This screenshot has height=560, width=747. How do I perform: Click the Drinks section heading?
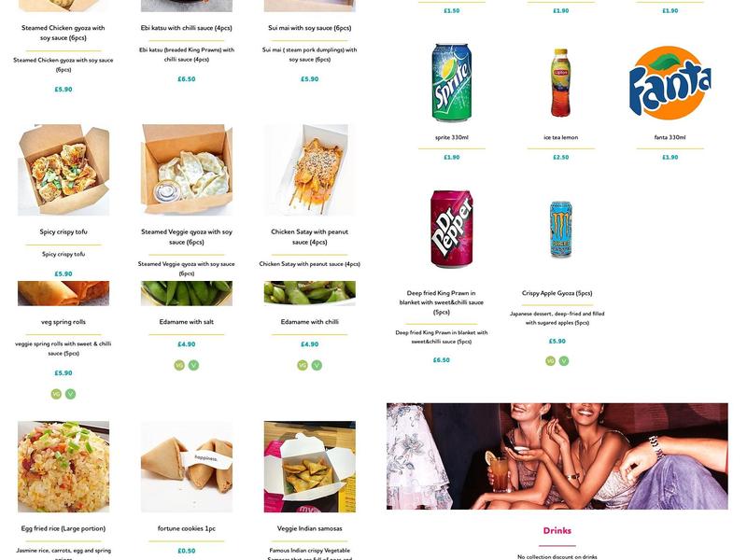(x=557, y=530)
